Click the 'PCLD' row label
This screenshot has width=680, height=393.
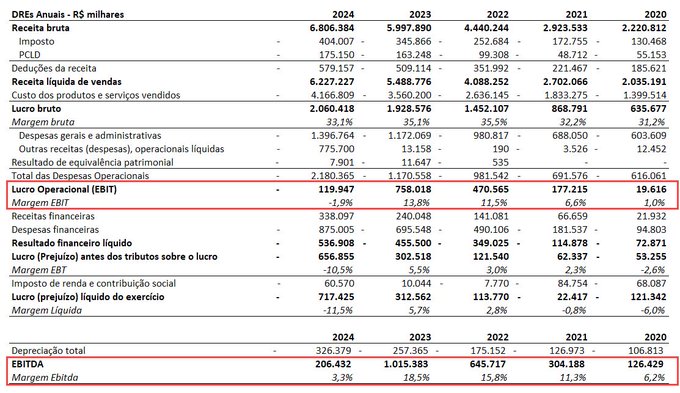[29, 55]
